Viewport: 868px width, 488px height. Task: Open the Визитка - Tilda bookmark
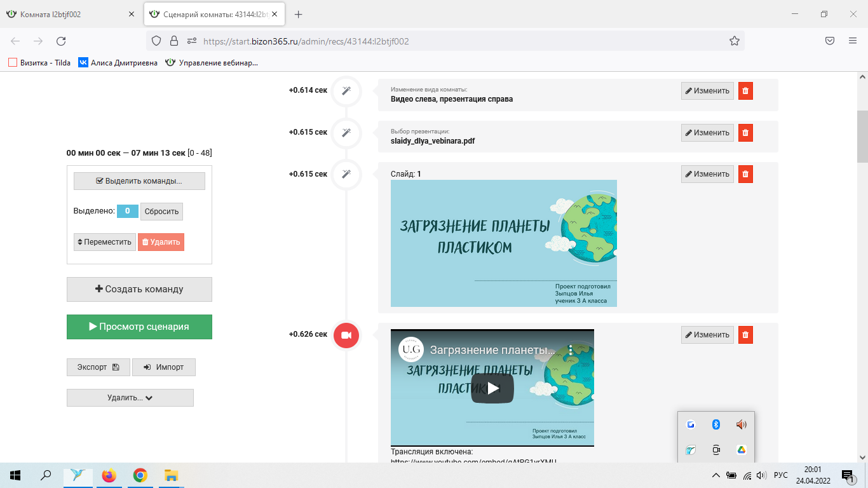click(x=39, y=63)
